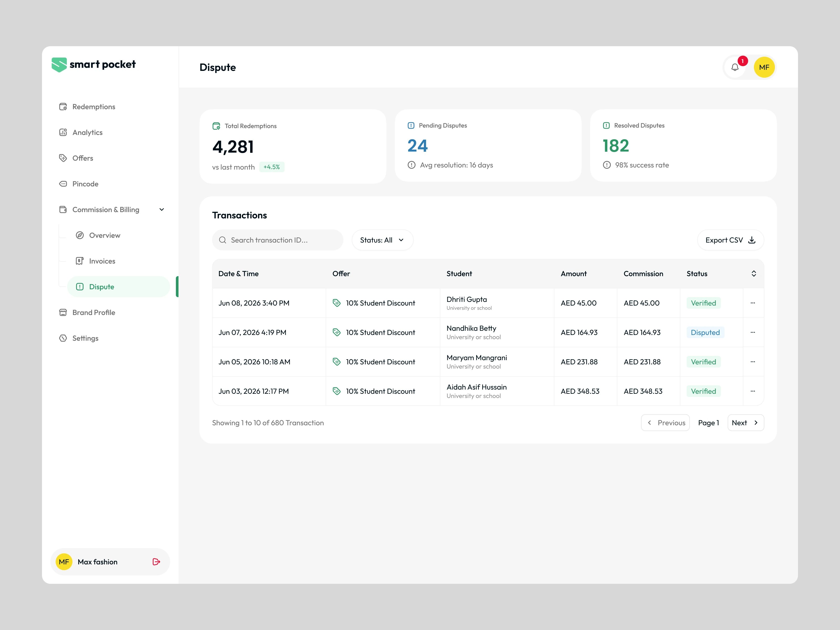The width and height of the screenshot is (840, 630).
Task: Open the more options for Maryam Mangrani row
Action: coord(753,362)
